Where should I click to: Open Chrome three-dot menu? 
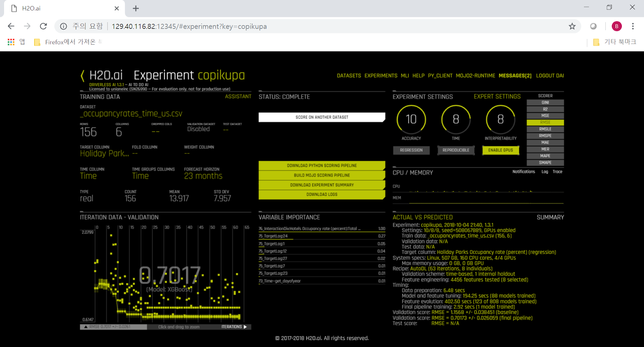click(633, 26)
